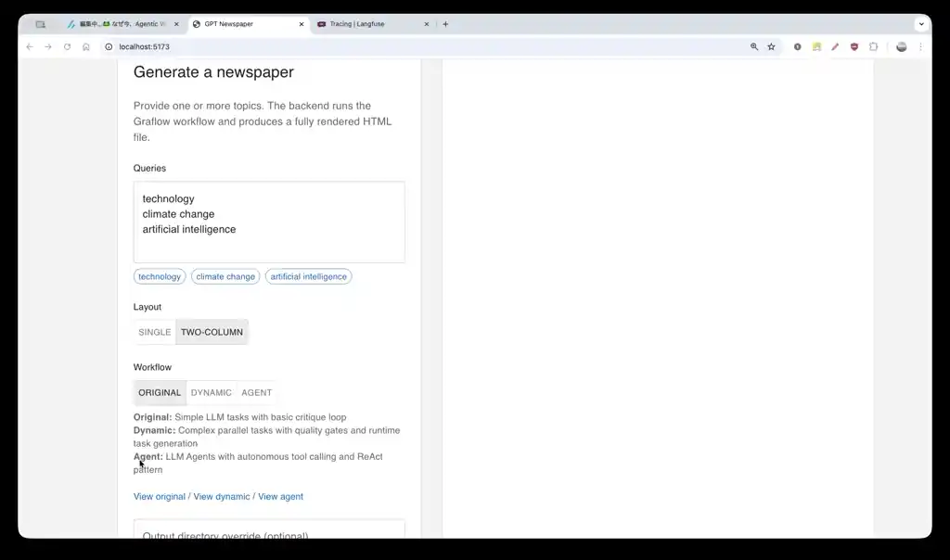Viewport: 950px width, 560px height.
Task: Click the climate change query chip
Action: 225,276
